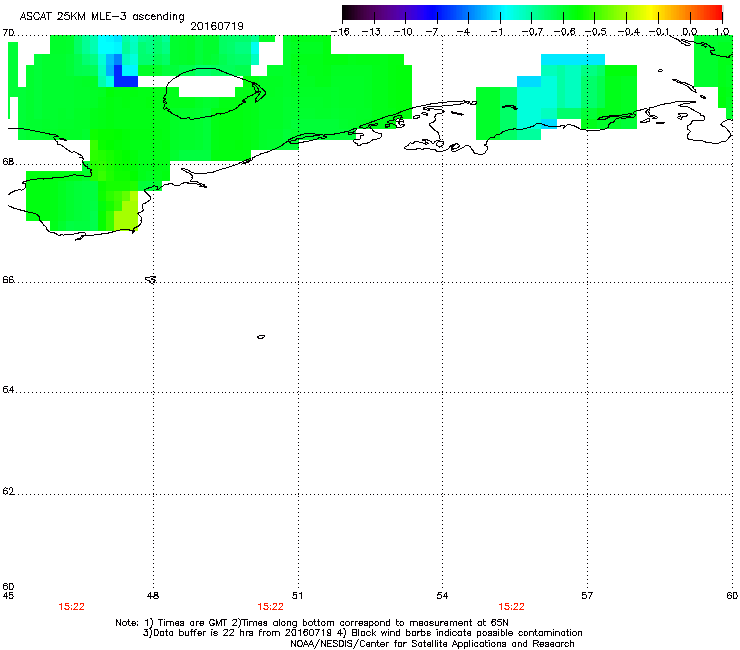The width and height of the screenshot is (740, 650).
Task: Click the 1.0 color scale label
Action: click(x=722, y=32)
